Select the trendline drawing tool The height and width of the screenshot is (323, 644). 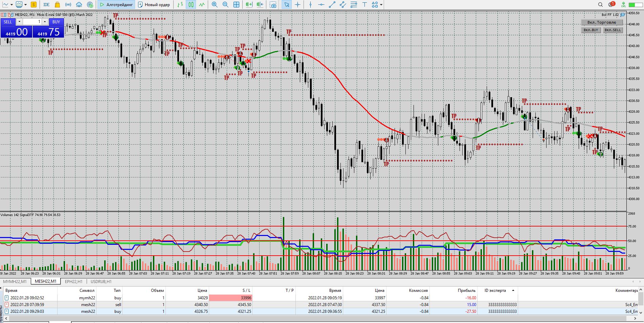pos(332,5)
